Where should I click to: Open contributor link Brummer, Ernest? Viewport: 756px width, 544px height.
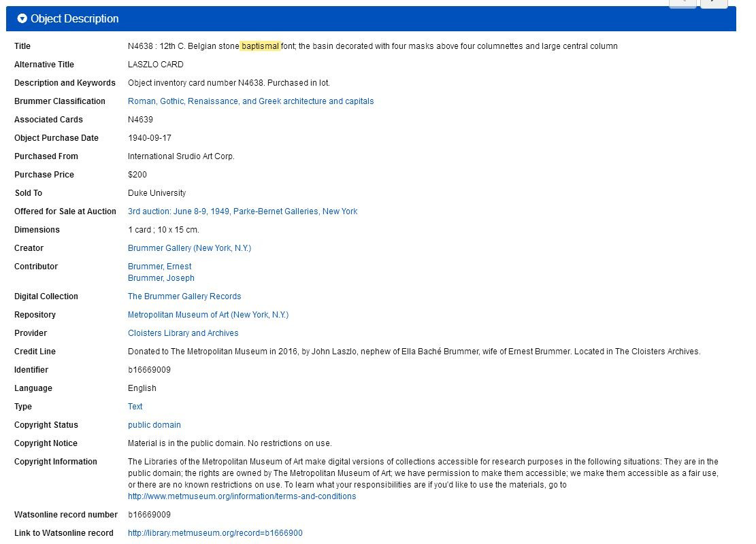[x=159, y=267]
